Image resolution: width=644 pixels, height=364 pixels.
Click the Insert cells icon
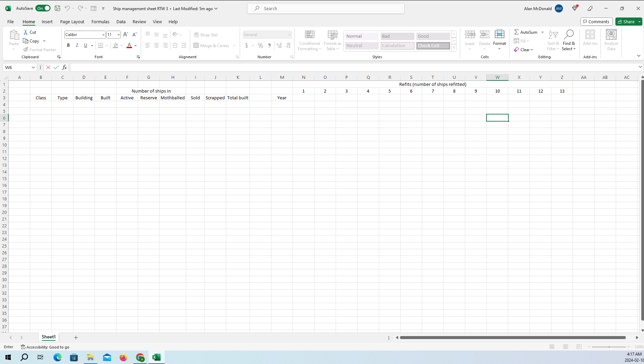click(x=470, y=35)
